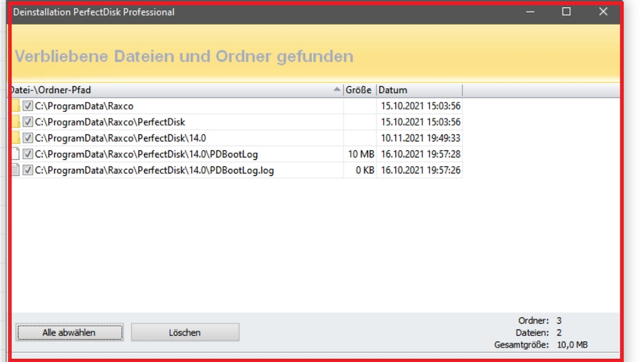Viewport: 644px width, 362px height.
Task: Click text file icon of PDBootLog.log
Action: 15,170
